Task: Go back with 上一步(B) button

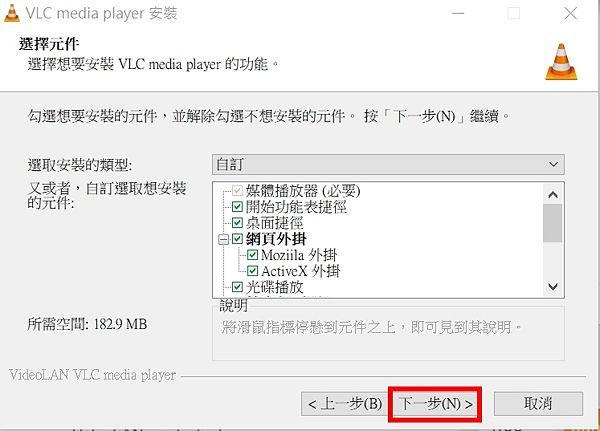Action: tap(344, 404)
